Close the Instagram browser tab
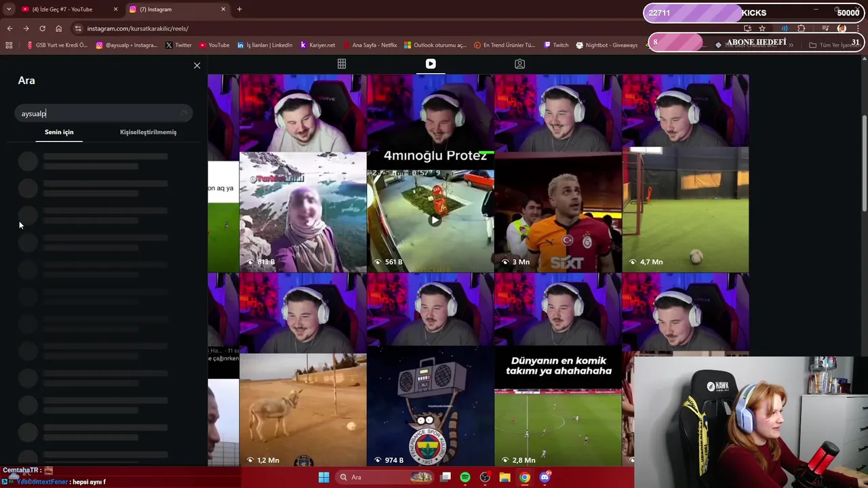The width and height of the screenshot is (868, 488). (223, 9)
